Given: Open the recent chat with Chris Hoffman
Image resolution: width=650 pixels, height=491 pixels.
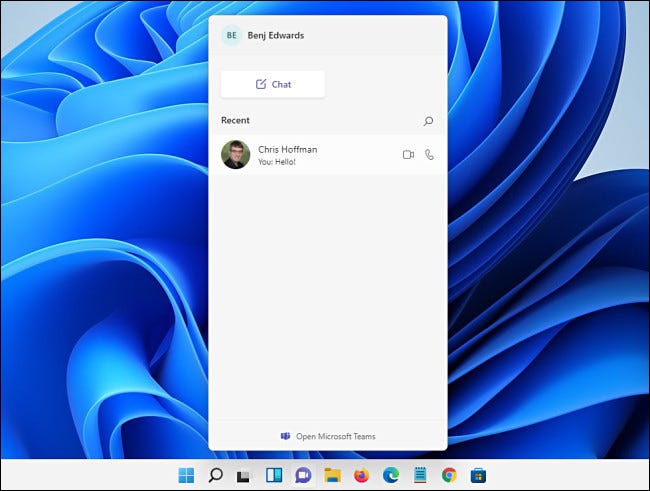Looking at the screenshot, I should click(x=310, y=155).
